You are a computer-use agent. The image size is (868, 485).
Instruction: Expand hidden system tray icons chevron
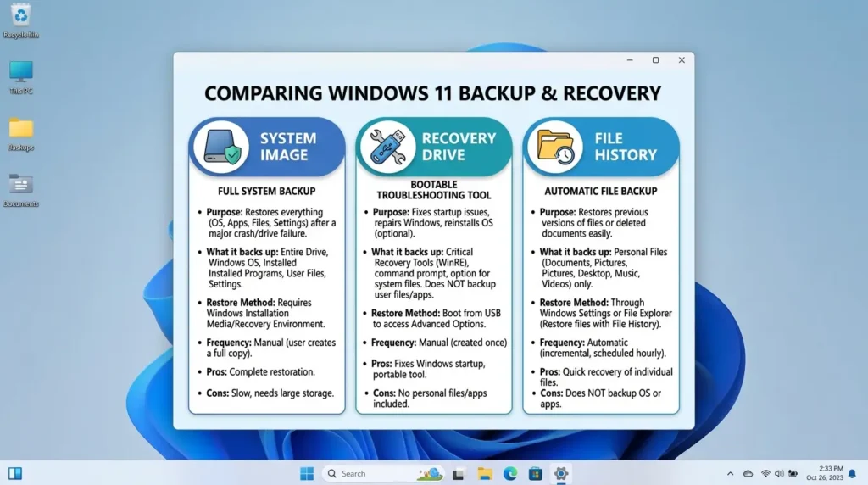730,473
